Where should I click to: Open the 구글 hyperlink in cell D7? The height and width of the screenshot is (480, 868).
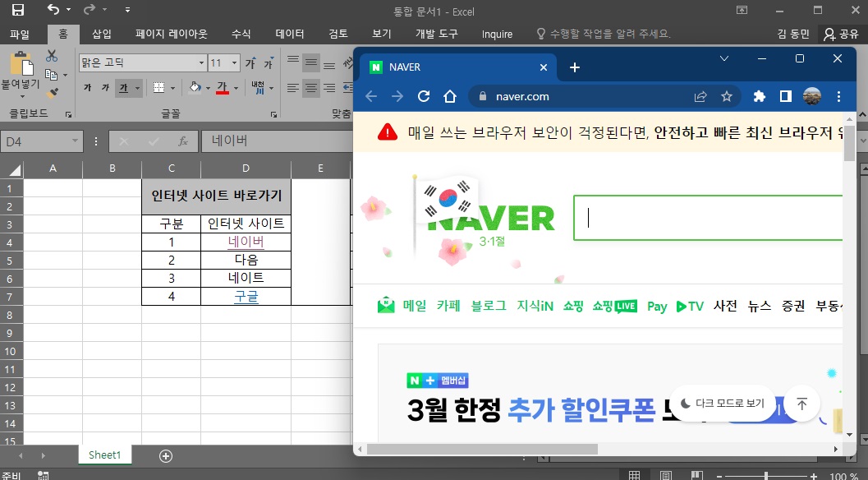pos(246,297)
